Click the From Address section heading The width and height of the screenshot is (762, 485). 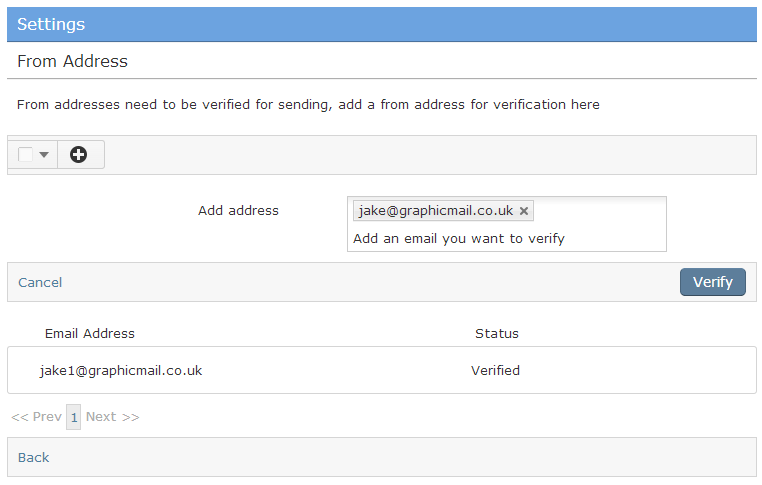pos(72,61)
